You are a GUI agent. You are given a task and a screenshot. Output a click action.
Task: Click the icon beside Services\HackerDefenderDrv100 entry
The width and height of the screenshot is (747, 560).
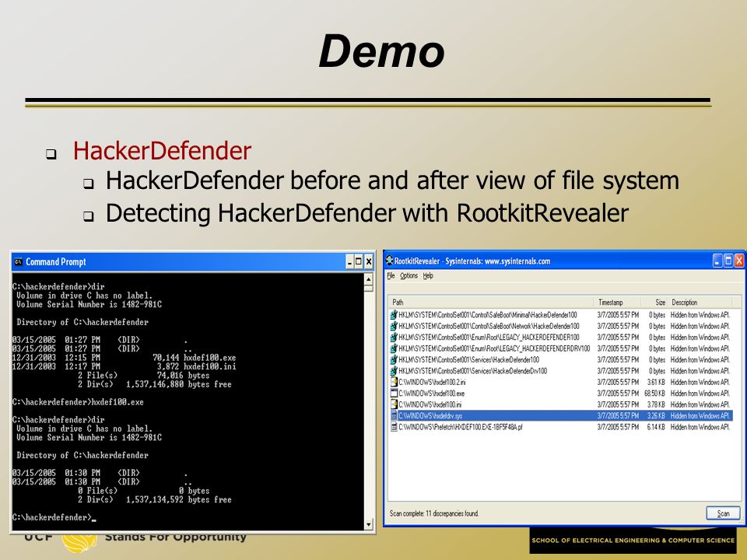394,371
